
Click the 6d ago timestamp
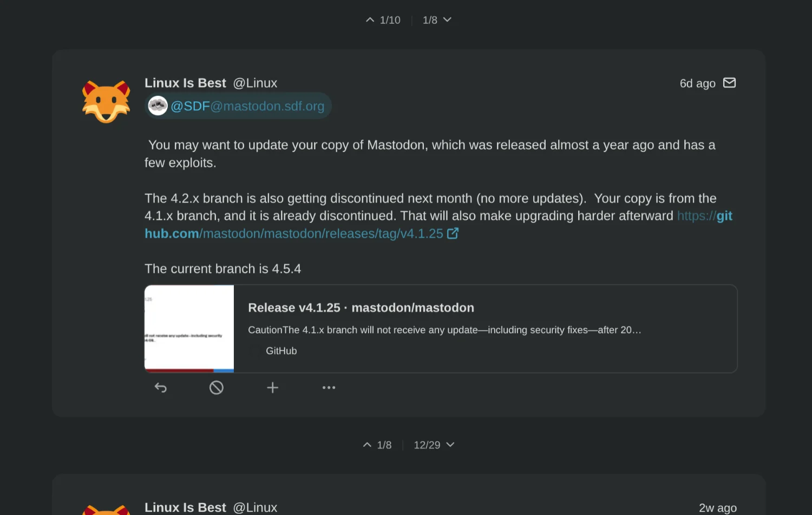pyautogui.click(x=697, y=83)
